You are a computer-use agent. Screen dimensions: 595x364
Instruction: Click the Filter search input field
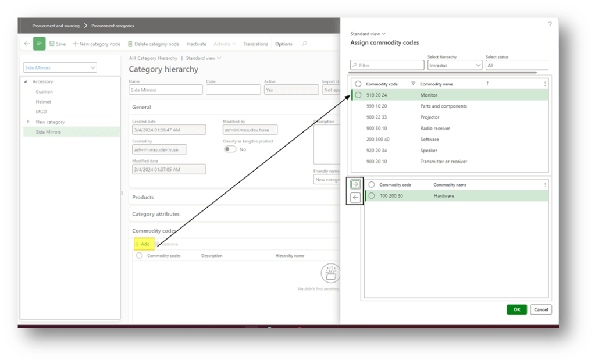click(387, 66)
